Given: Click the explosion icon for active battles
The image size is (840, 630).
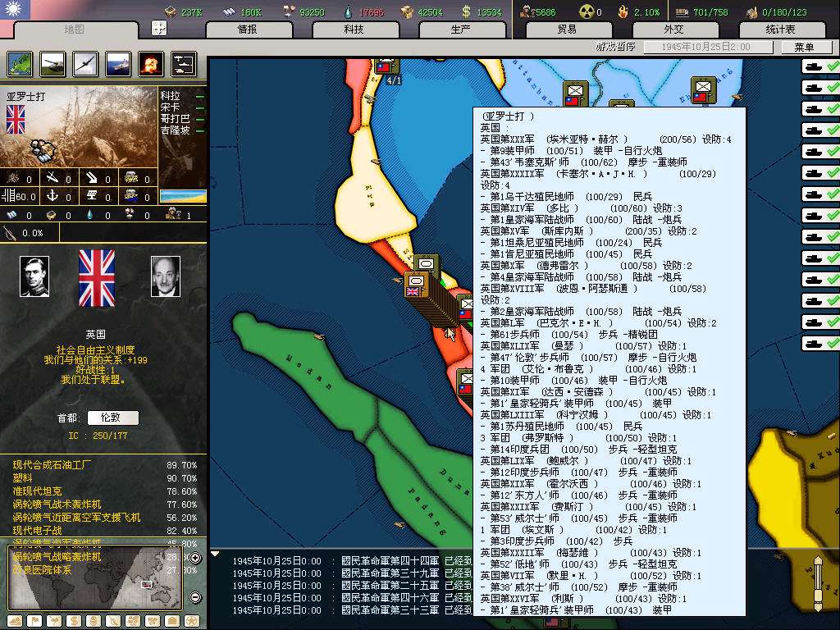Looking at the screenshot, I should tap(150, 62).
